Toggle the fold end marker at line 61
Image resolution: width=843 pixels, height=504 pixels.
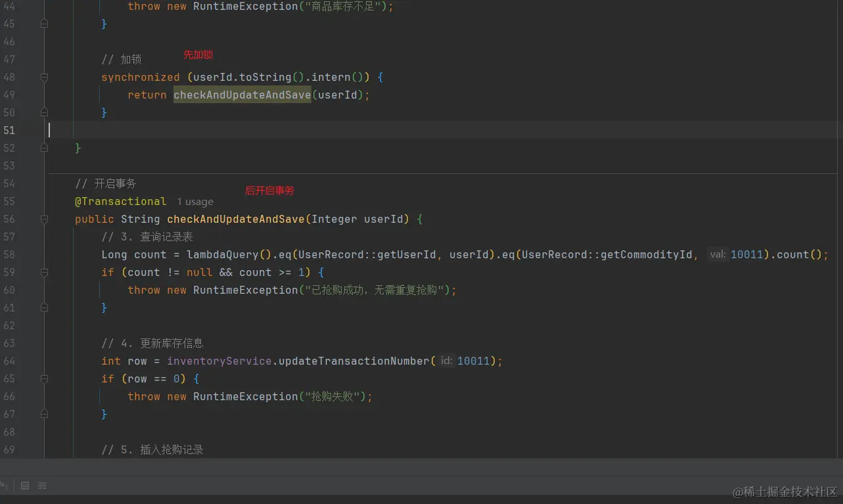(x=44, y=308)
